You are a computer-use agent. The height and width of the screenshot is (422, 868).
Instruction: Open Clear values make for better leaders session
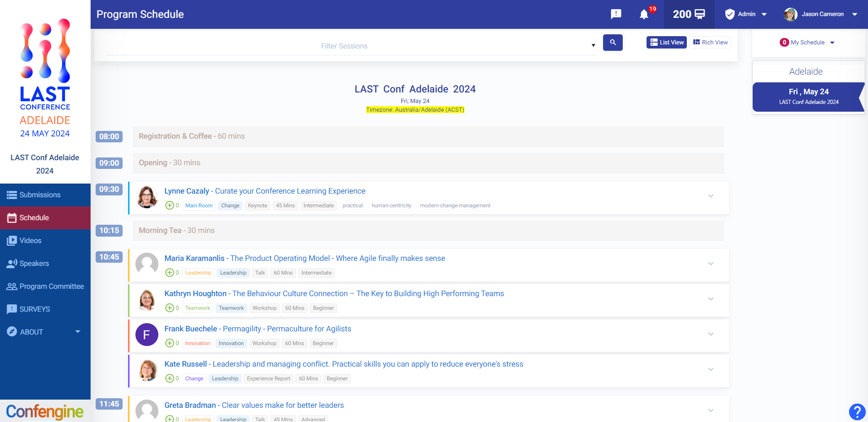(x=283, y=405)
